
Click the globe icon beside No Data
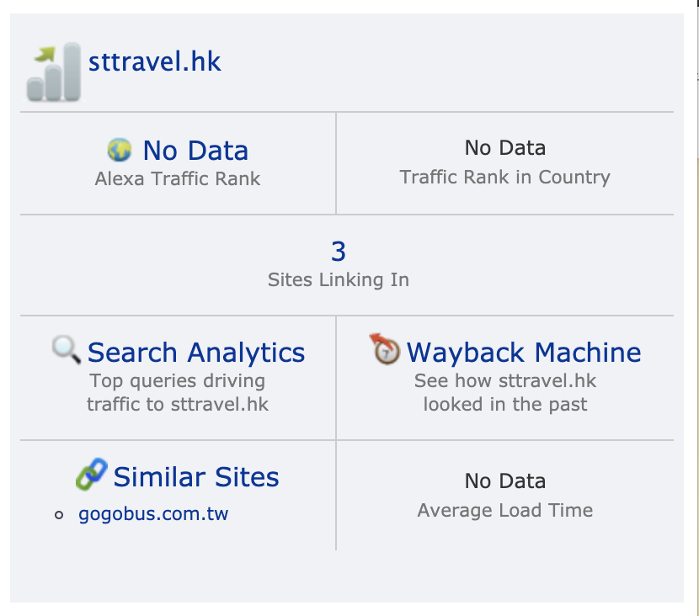pyautogui.click(x=120, y=150)
